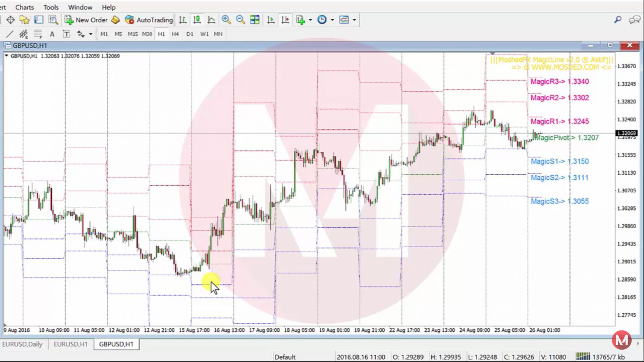Open a New Order window
644x362 pixels.
coord(86,20)
